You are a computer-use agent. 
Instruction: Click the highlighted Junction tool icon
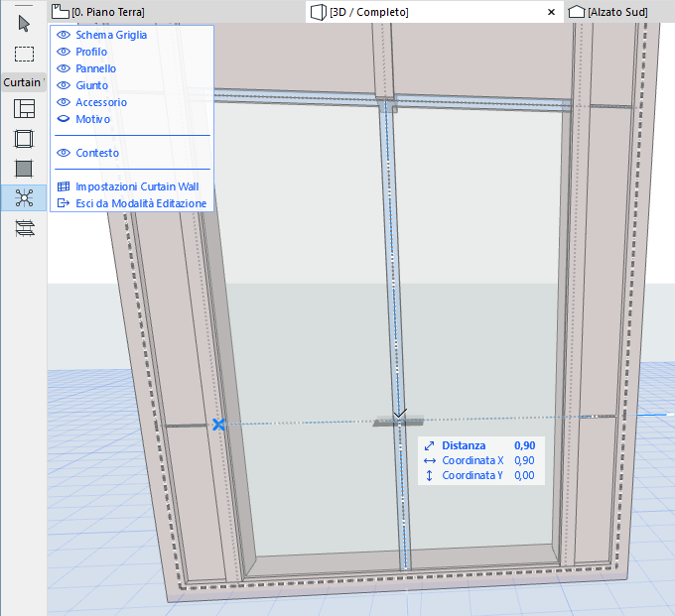[x=24, y=197]
